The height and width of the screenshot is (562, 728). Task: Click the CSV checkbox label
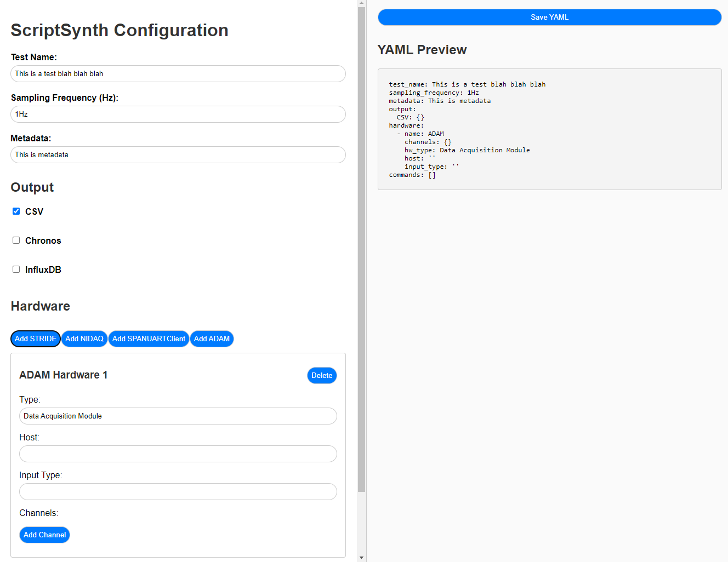click(x=34, y=211)
